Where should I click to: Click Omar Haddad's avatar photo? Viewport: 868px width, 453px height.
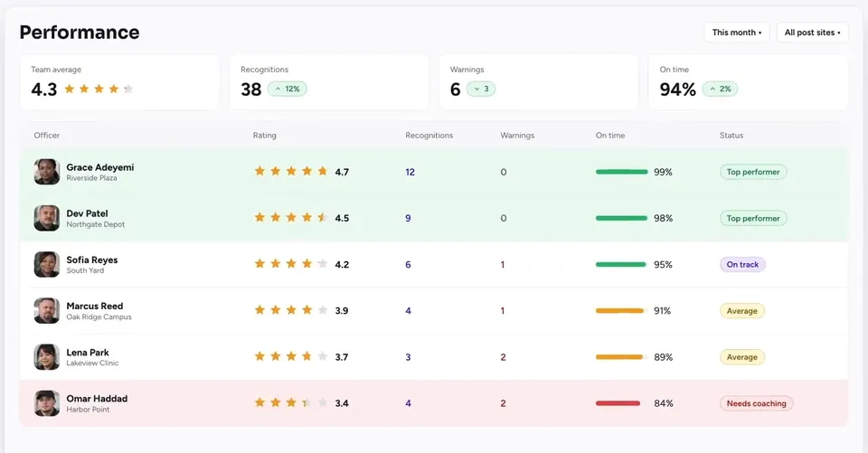(x=46, y=403)
